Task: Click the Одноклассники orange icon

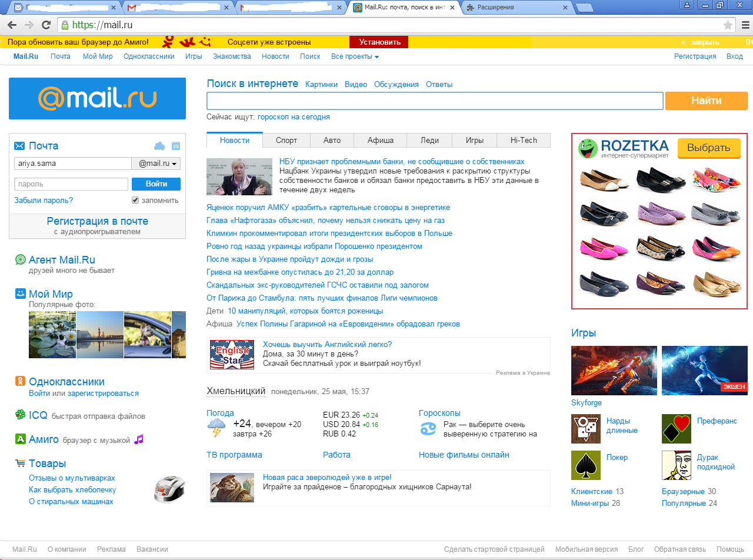Action: point(20,381)
